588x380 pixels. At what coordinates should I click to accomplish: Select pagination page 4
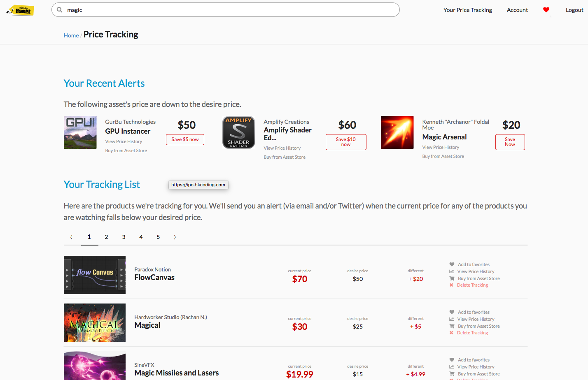[x=141, y=237]
